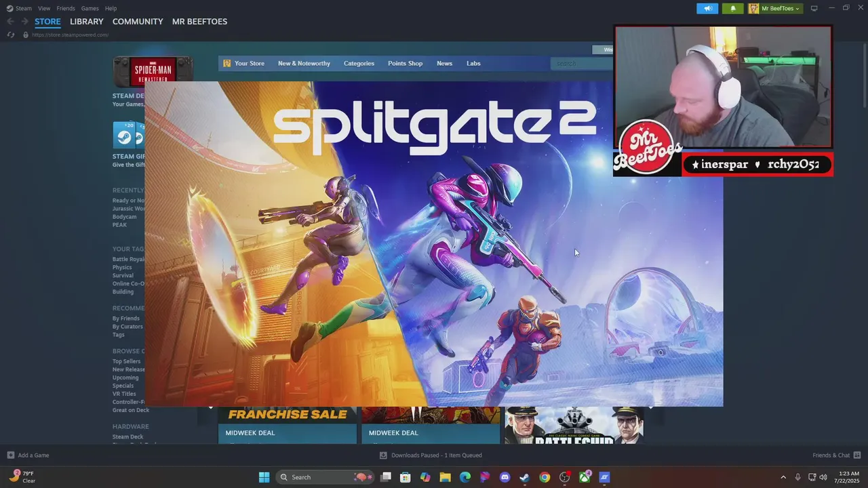
Task: Switch to the LIBRARY tab
Action: 87,22
